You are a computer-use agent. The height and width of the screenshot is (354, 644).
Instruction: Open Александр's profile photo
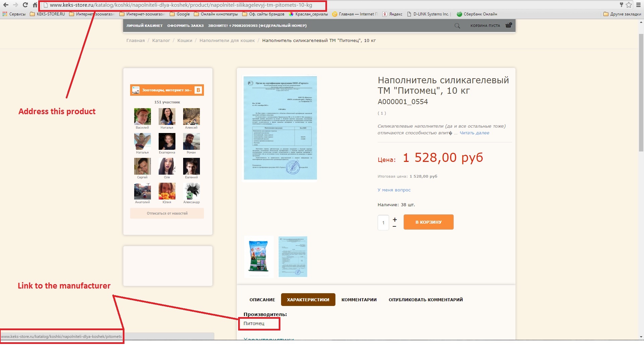(191, 191)
